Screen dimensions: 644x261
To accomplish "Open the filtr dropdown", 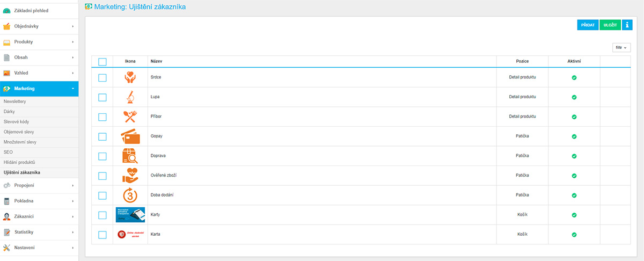I will click(x=621, y=48).
